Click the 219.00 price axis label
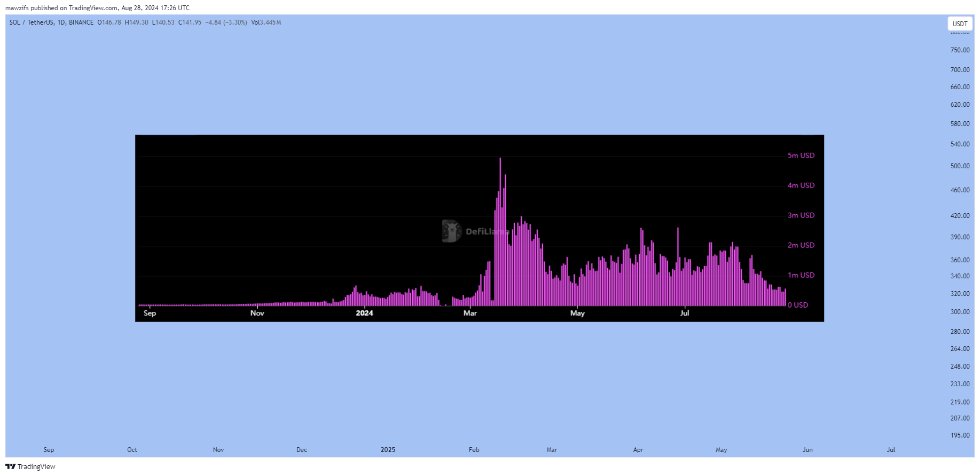Screen dimensions: 980x476 click(960, 402)
